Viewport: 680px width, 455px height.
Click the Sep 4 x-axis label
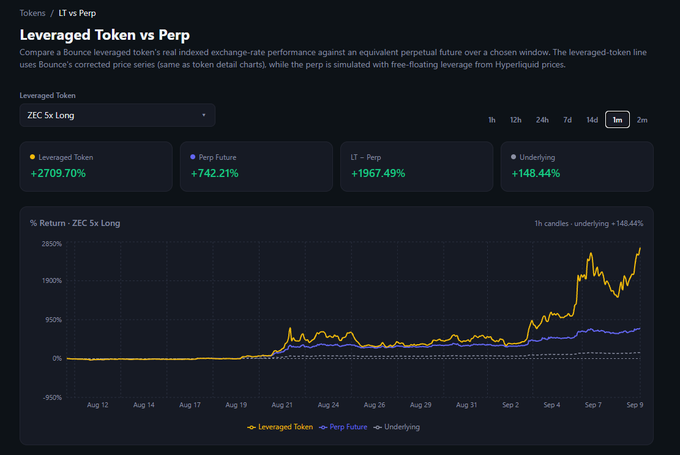click(x=552, y=405)
